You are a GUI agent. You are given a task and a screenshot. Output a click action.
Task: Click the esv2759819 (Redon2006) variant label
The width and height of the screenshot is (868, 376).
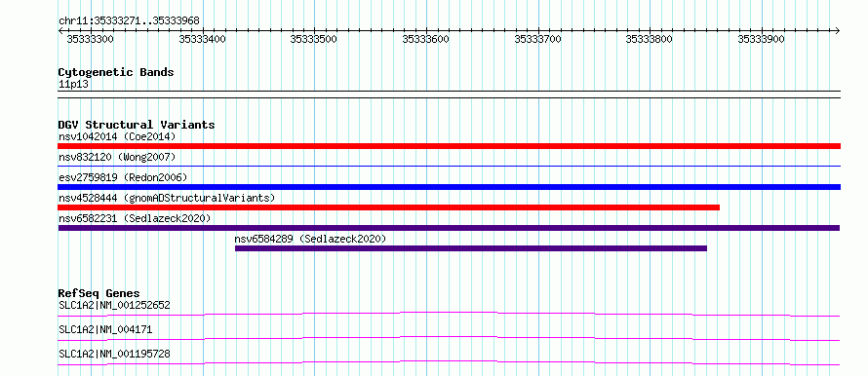point(123,177)
